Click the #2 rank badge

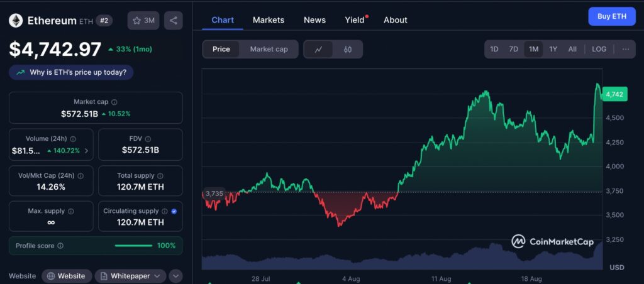point(104,21)
